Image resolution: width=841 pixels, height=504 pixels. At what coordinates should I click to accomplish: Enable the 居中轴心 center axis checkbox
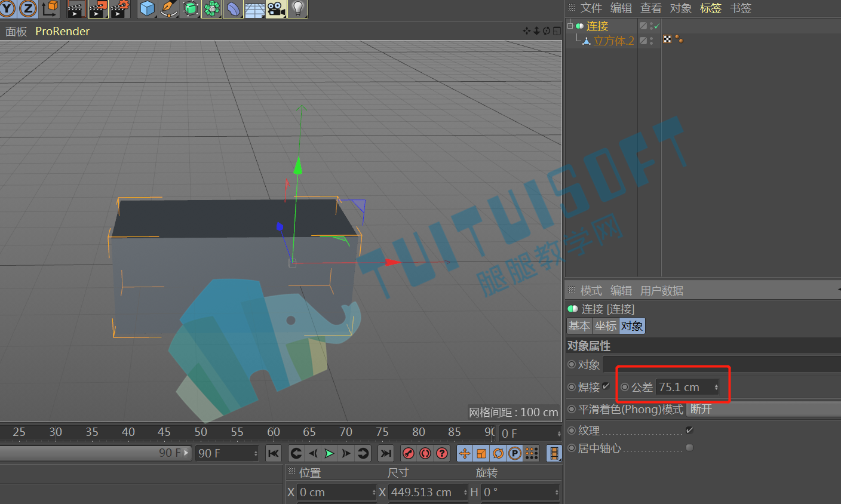(x=689, y=447)
